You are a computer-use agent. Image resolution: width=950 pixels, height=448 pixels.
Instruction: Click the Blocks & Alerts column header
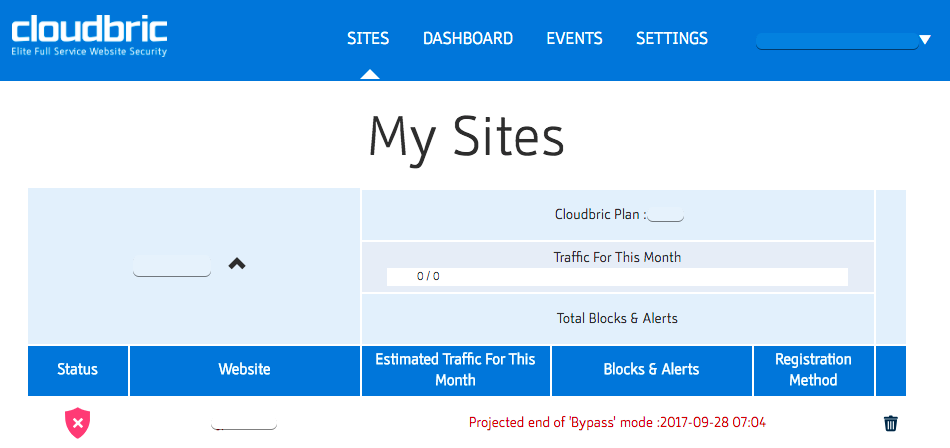point(651,369)
